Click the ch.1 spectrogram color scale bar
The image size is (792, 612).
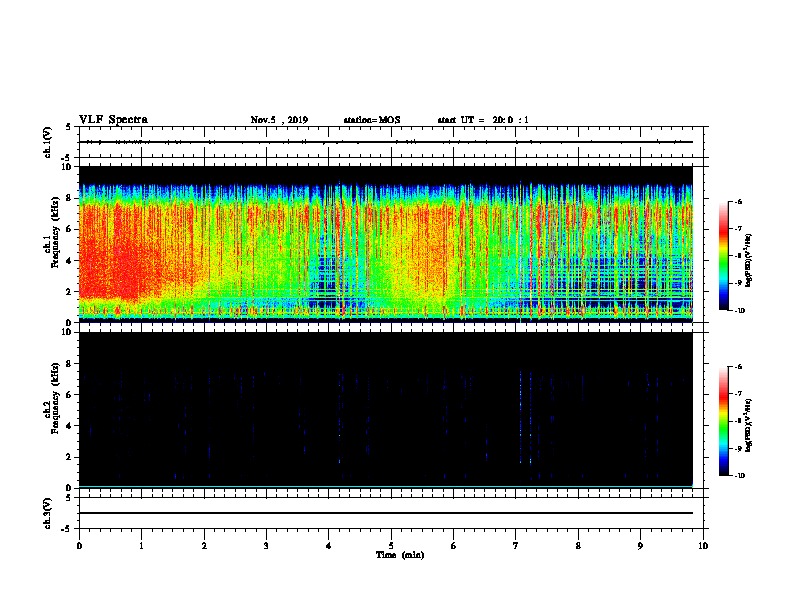pyautogui.click(x=724, y=256)
